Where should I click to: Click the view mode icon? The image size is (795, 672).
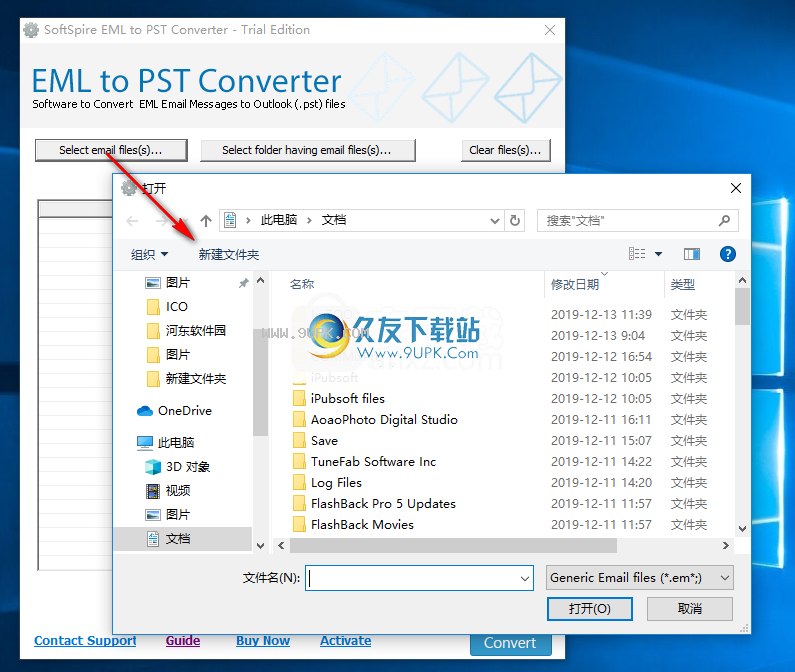pyautogui.click(x=637, y=254)
